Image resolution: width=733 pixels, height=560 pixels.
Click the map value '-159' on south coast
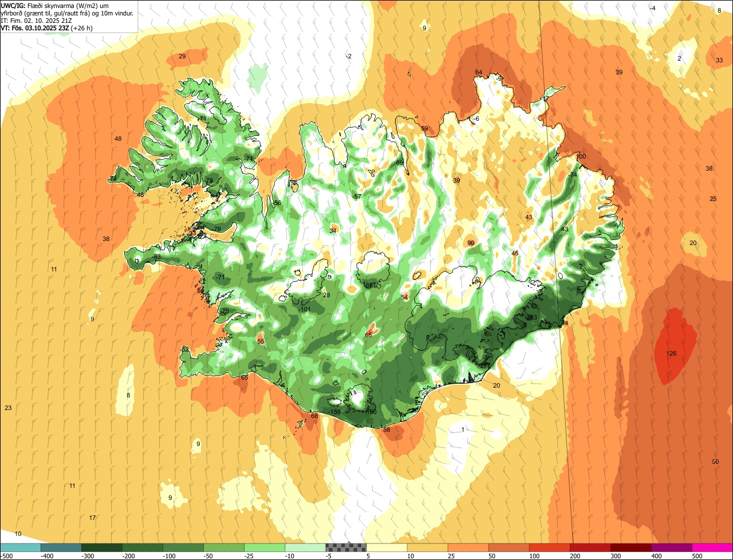pyautogui.click(x=336, y=412)
